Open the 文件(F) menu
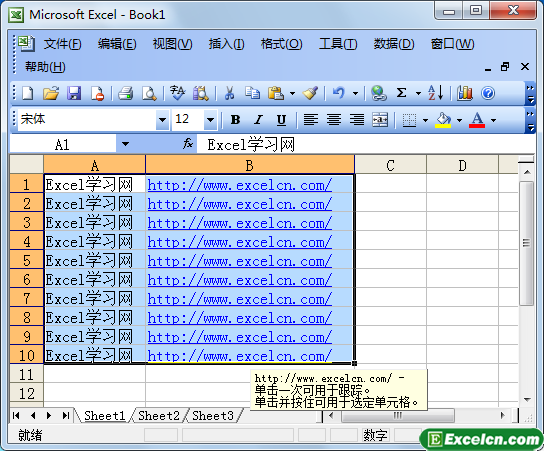This screenshot has width=544, height=451. click(x=62, y=44)
